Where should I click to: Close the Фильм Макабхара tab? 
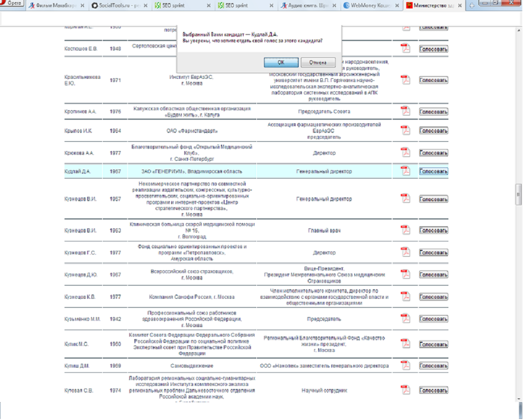82,6
